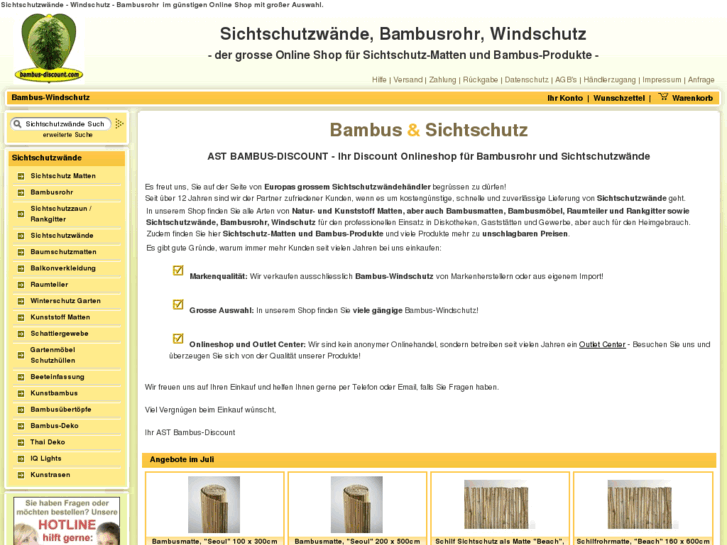Click arrow icon beside Kunstrasen

(x=20, y=475)
